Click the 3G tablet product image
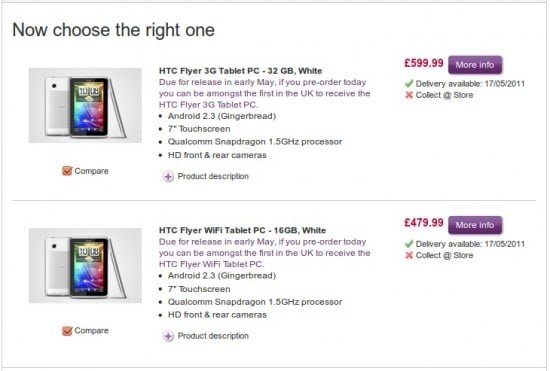Image resolution: width=550 pixels, height=371 pixels. [85, 105]
